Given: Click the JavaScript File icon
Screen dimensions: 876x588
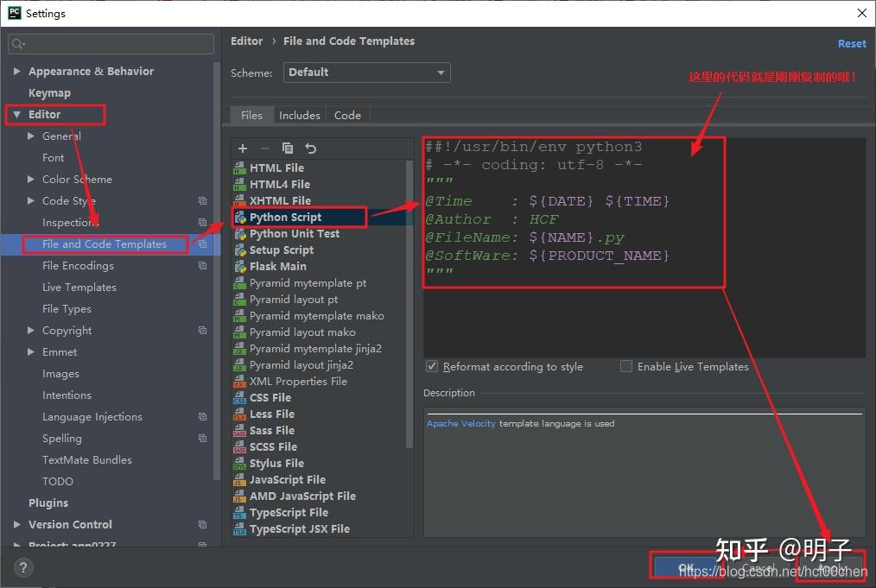Looking at the screenshot, I should click(x=239, y=480).
